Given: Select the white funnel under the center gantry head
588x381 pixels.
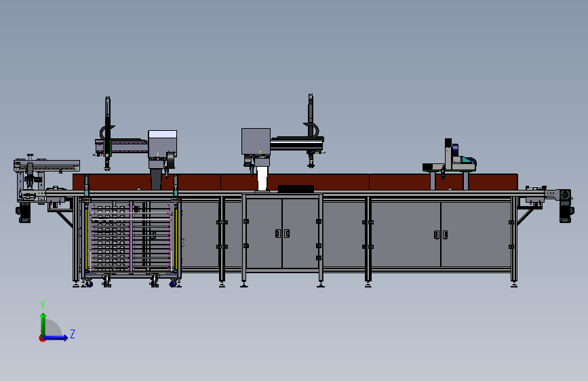Looking at the screenshot, I should (x=262, y=178).
